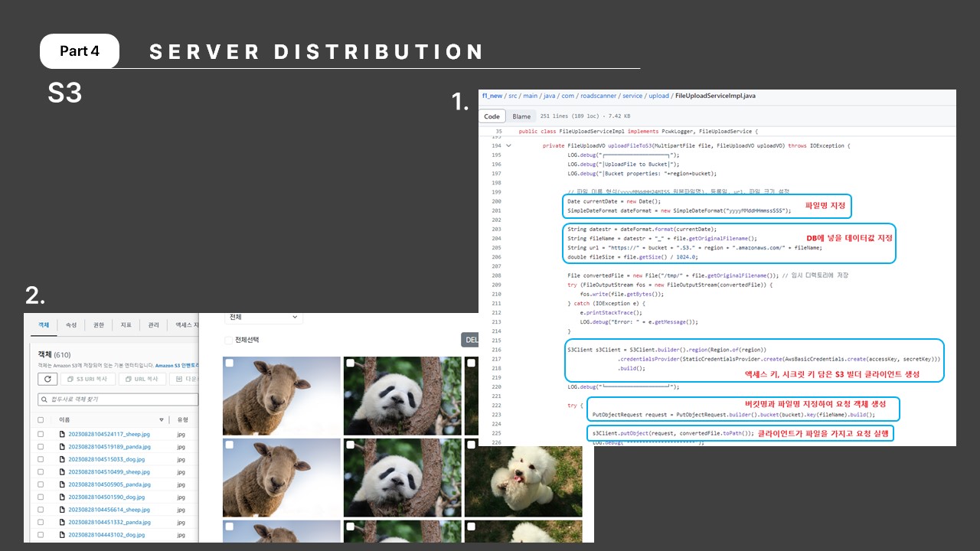Image resolution: width=980 pixels, height=551 pixels.
Task: Click the file icon beside 20230828104451332_panda.jpg
Action: coord(62,523)
